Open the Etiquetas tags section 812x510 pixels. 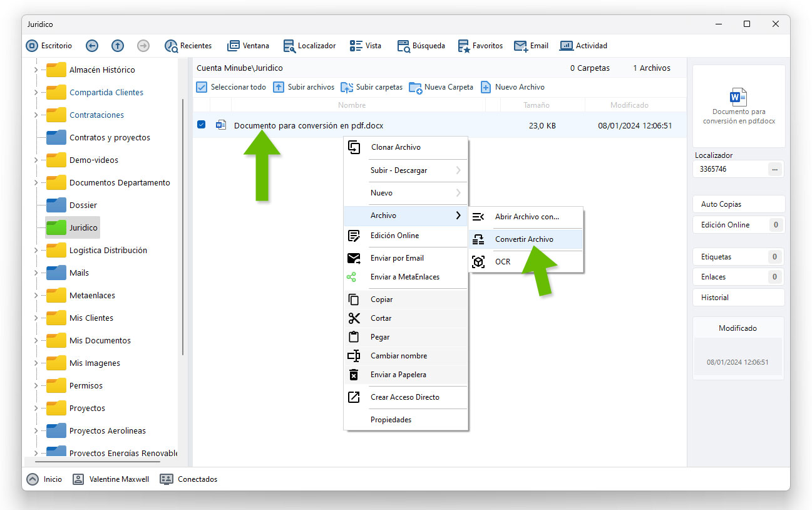click(739, 257)
